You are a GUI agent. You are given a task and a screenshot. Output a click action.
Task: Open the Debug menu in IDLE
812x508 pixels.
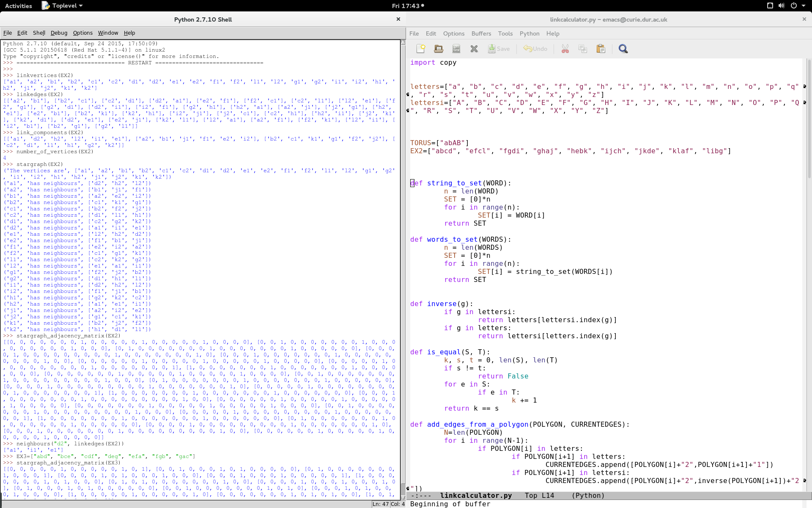click(59, 33)
